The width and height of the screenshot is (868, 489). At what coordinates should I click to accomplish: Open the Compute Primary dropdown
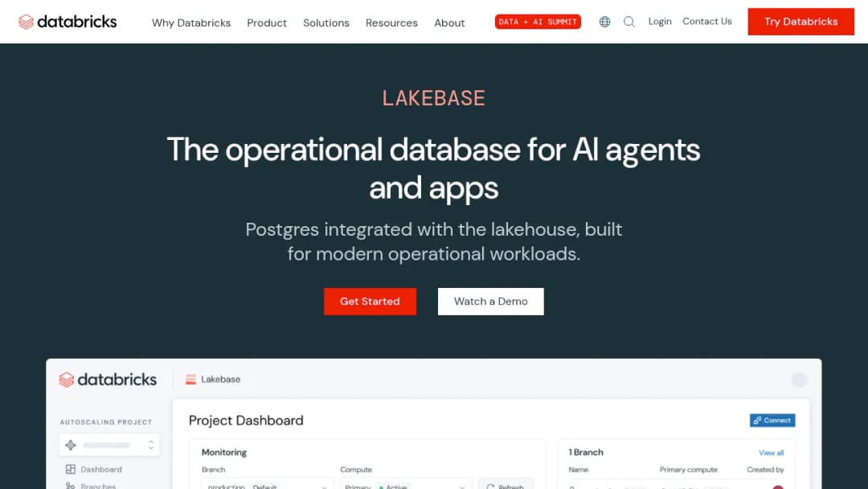click(x=406, y=484)
